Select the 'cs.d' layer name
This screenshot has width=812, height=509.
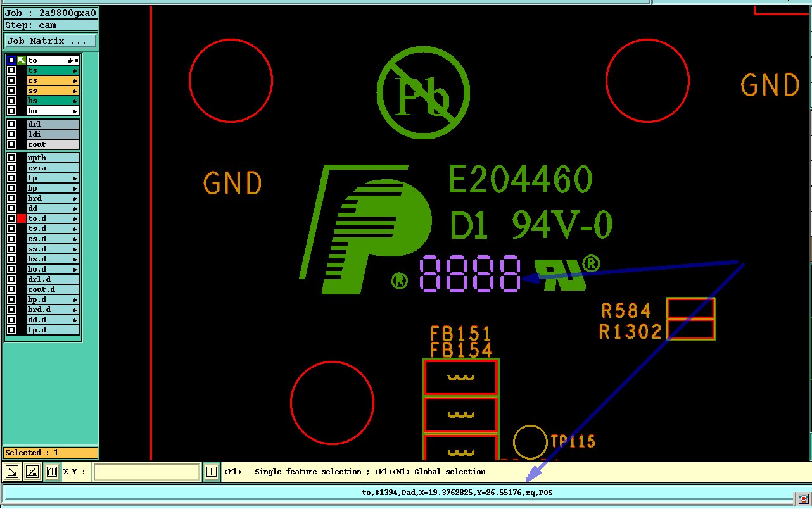[x=53, y=239]
